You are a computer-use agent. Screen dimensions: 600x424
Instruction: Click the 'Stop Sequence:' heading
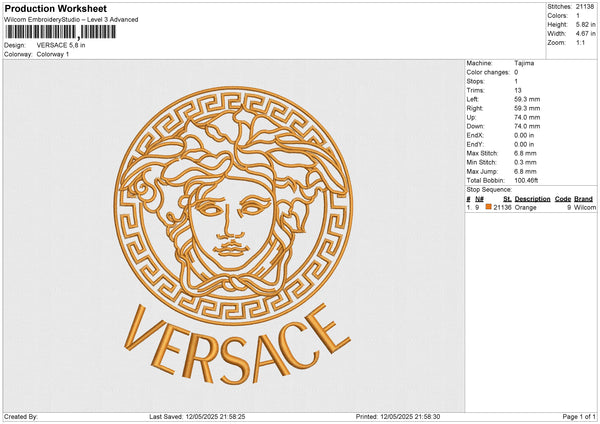click(x=489, y=190)
